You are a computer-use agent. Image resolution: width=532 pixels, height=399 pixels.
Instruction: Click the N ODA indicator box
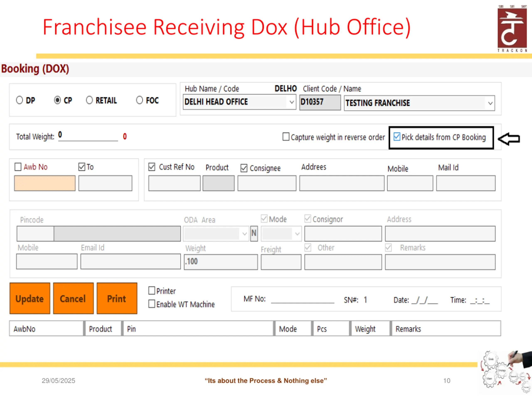pyautogui.click(x=254, y=234)
